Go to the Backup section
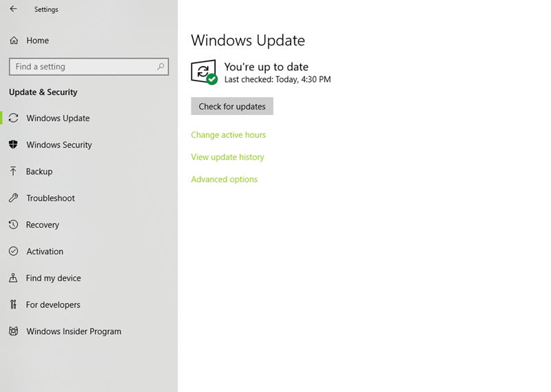 (89, 172)
